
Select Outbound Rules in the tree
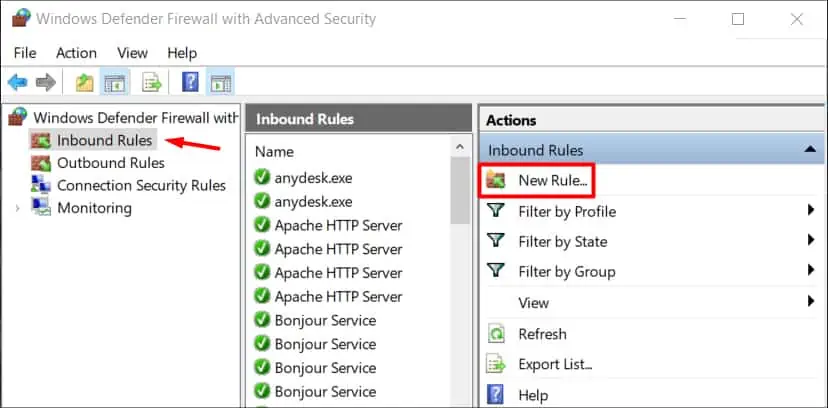(111, 163)
